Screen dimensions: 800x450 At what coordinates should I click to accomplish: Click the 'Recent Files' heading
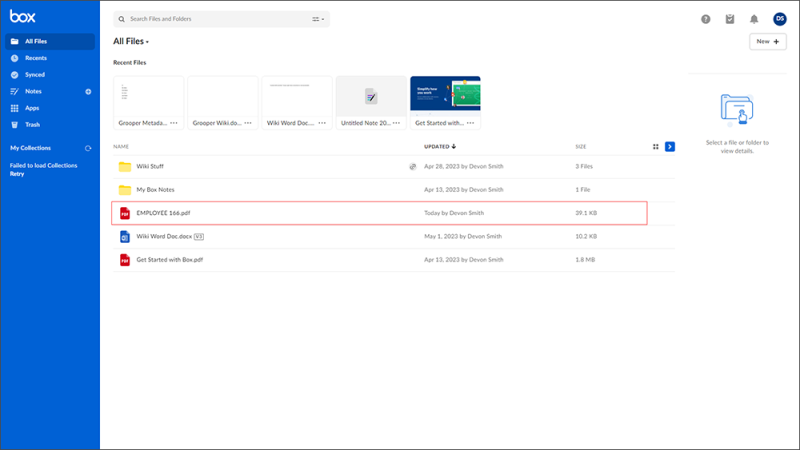(x=130, y=63)
